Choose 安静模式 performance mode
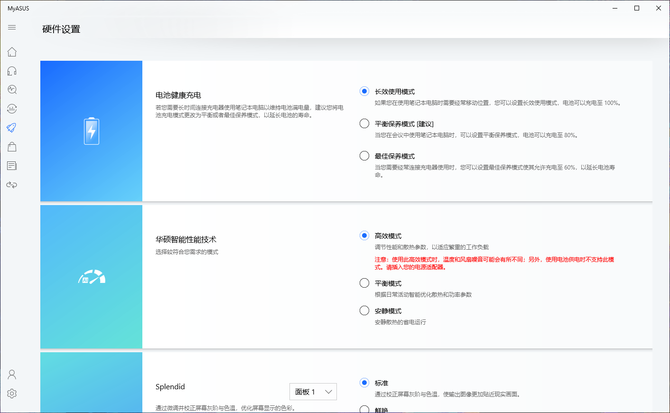 click(x=364, y=310)
